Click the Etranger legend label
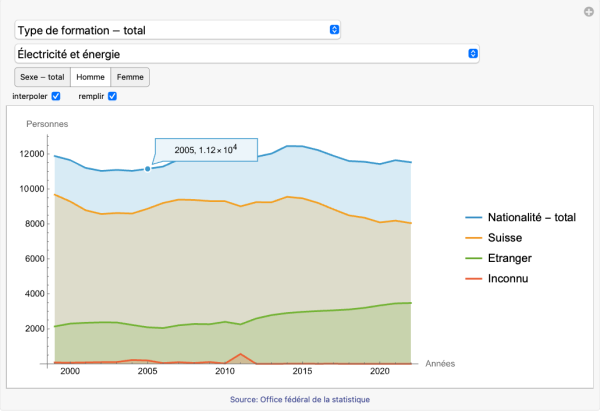The height and width of the screenshot is (411, 600). click(510, 257)
